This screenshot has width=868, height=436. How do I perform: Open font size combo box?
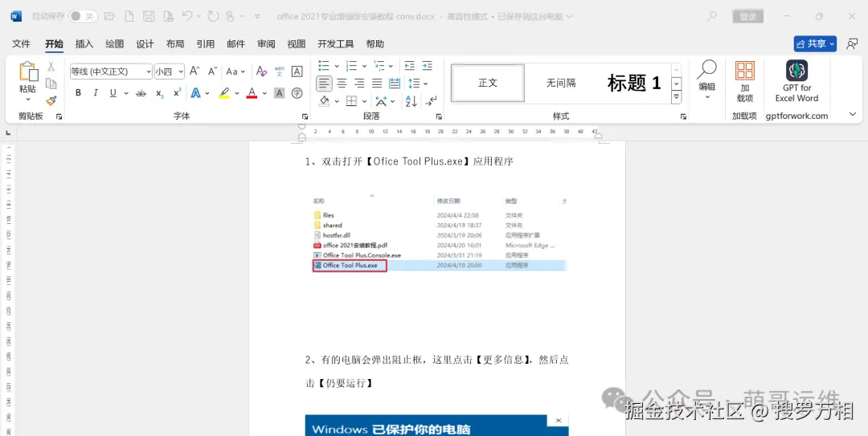170,71
